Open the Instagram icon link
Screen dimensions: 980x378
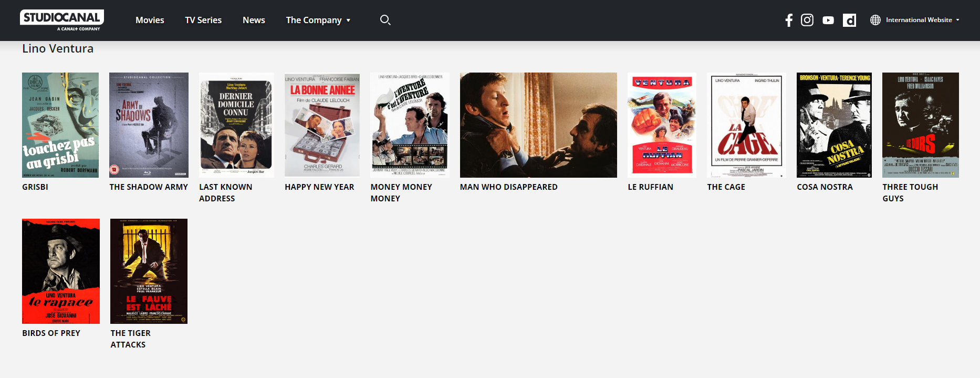(x=807, y=20)
